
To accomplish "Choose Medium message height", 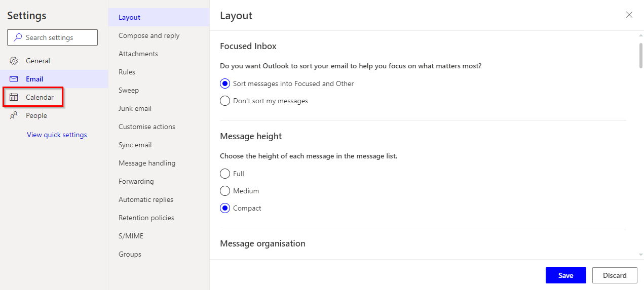I will pos(225,191).
